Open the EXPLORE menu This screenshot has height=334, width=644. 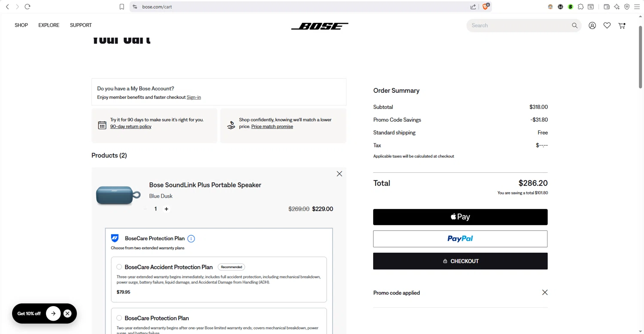pyautogui.click(x=49, y=25)
